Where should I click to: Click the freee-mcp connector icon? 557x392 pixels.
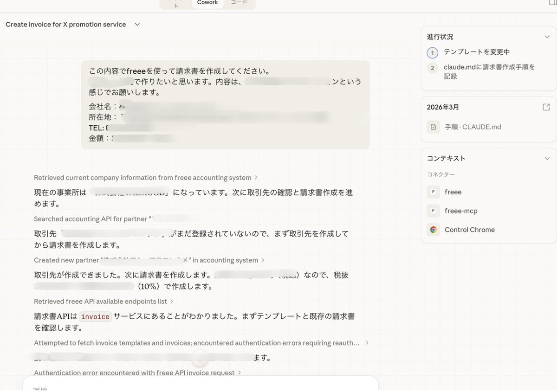point(433,211)
